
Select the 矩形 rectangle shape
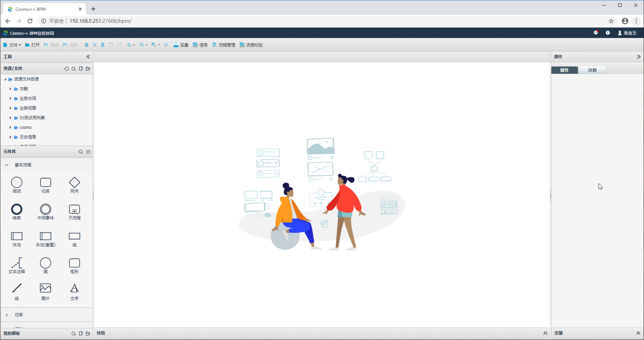pyautogui.click(x=74, y=266)
